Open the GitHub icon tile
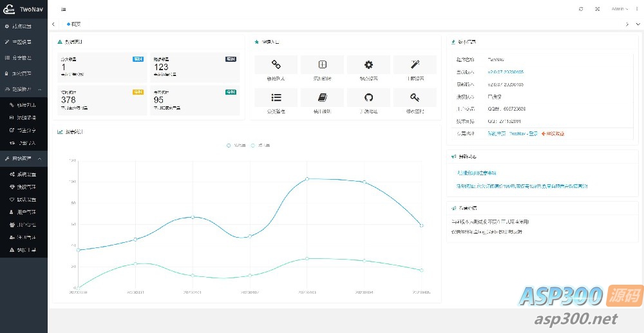The image size is (644, 333). [x=368, y=97]
